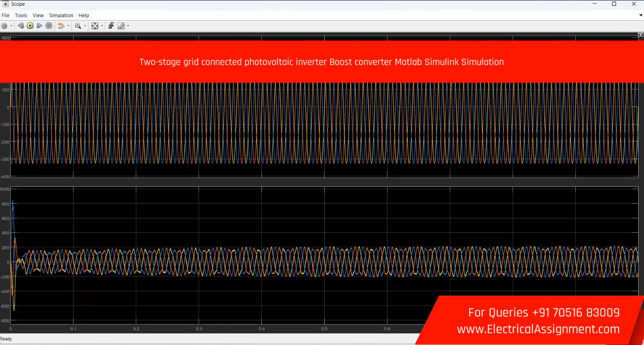Screen dimensions: 644x345
Task: Click the grayed-out Stop simulation button
Action: pyautogui.click(x=49, y=26)
